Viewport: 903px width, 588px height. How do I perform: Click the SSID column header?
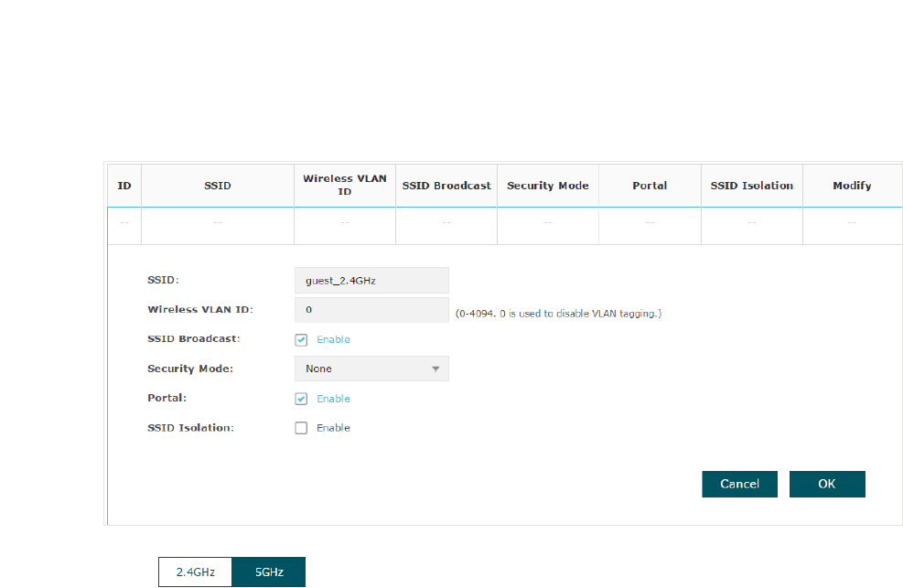(218, 186)
